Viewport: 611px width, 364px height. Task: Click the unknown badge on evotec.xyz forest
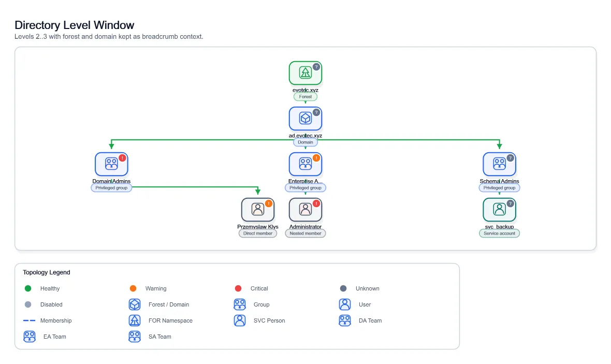[316, 67]
